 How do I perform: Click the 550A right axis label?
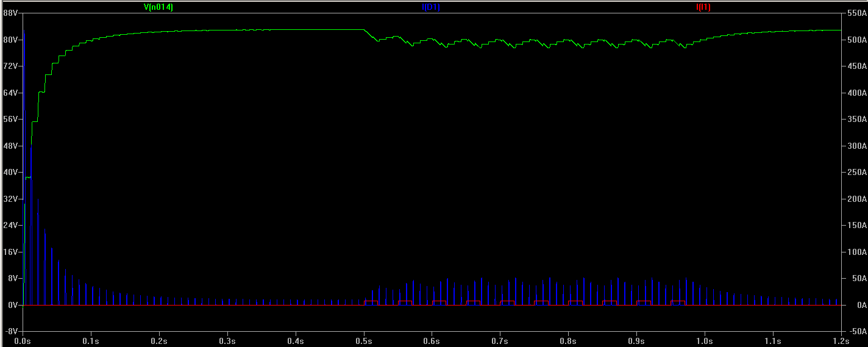[856, 13]
